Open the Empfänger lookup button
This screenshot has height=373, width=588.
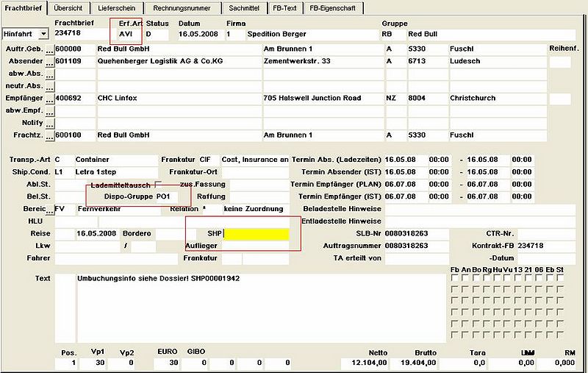click(49, 99)
